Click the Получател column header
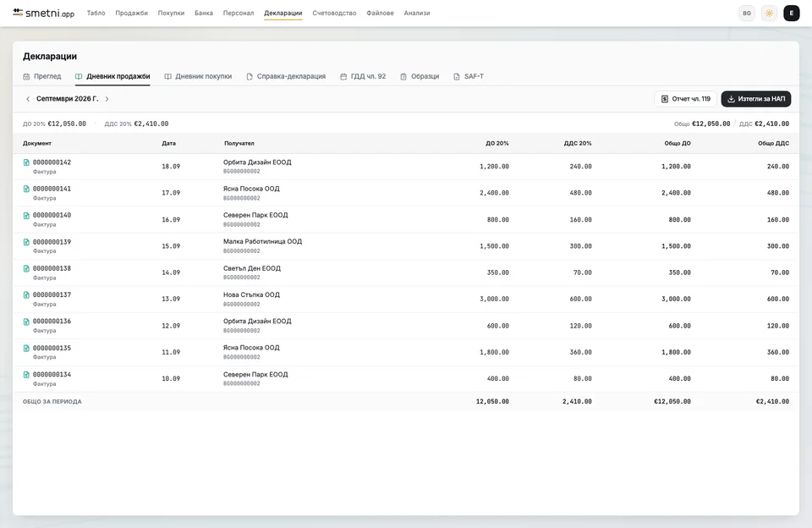This screenshot has width=812, height=528. coord(239,144)
